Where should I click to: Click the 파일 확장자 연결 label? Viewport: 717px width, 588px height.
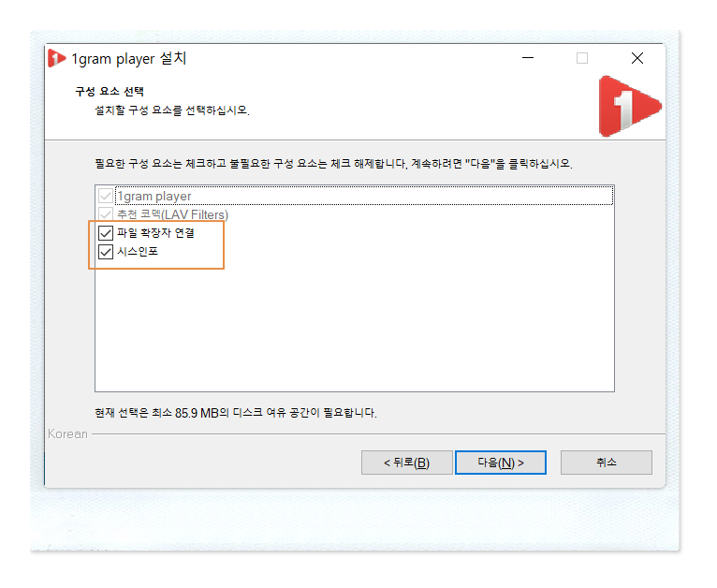pyautogui.click(x=155, y=233)
